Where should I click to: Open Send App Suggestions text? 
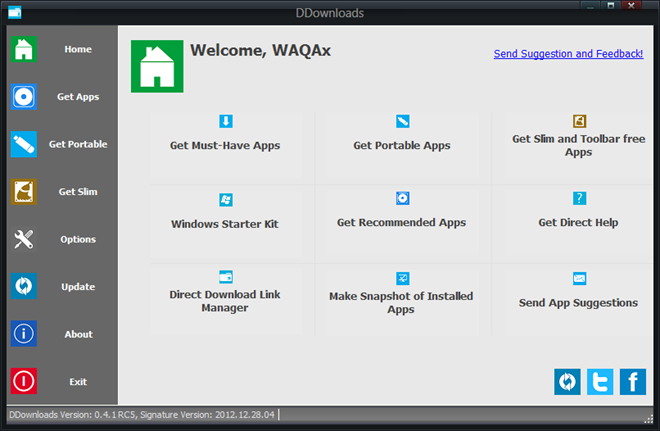578,303
